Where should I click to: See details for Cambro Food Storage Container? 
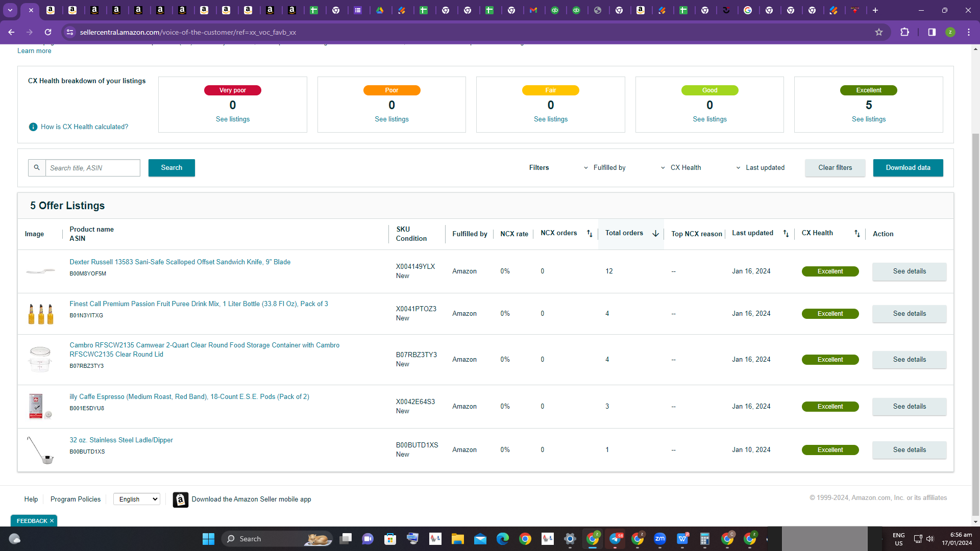click(909, 360)
